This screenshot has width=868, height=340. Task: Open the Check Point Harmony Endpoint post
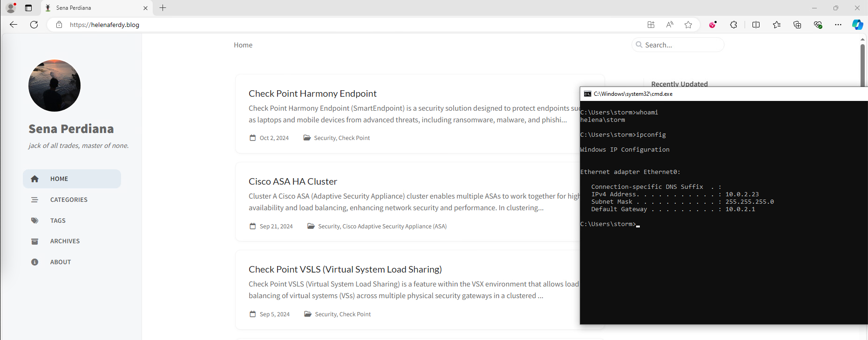click(x=312, y=93)
